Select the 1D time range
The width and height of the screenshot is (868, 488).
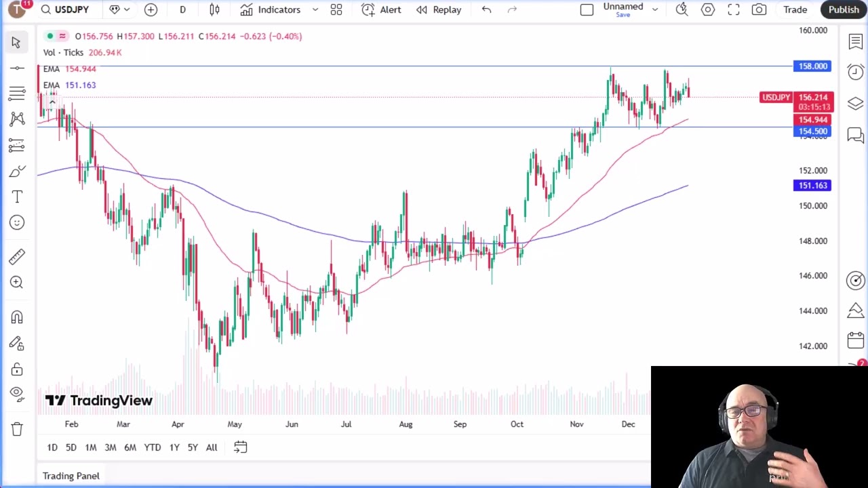pyautogui.click(x=52, y=447)
